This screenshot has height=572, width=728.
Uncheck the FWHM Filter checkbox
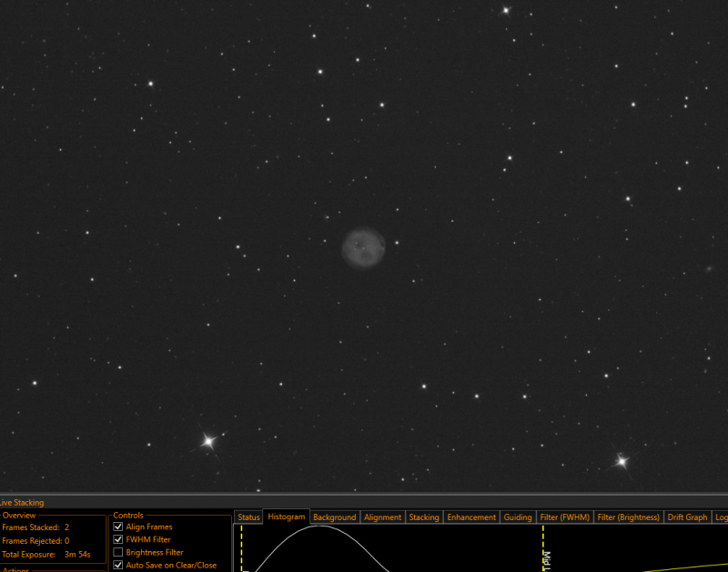coord(118,539)
